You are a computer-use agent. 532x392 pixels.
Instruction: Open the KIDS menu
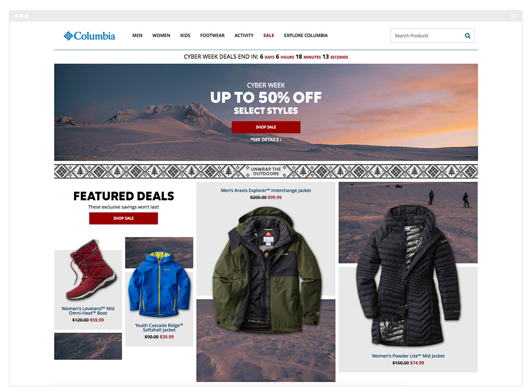(185, 36)
